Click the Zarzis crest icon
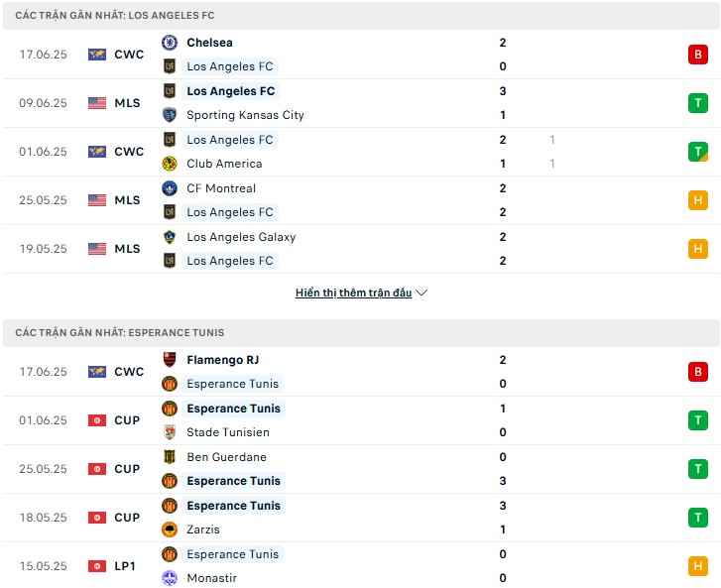Screen dimensions: 721x588 tap(170, 529)
